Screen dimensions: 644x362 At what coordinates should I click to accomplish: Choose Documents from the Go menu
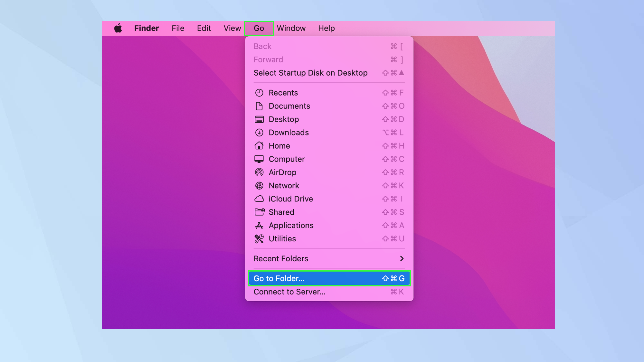pos(329,106)
